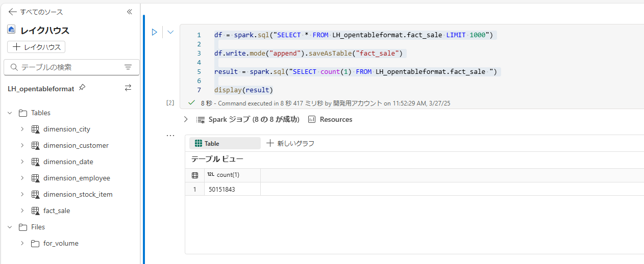Viewport: 644px width, 264px height.
Task: Add a new レイクハウス
Action: pyautogui.click(x=36, y=47)
